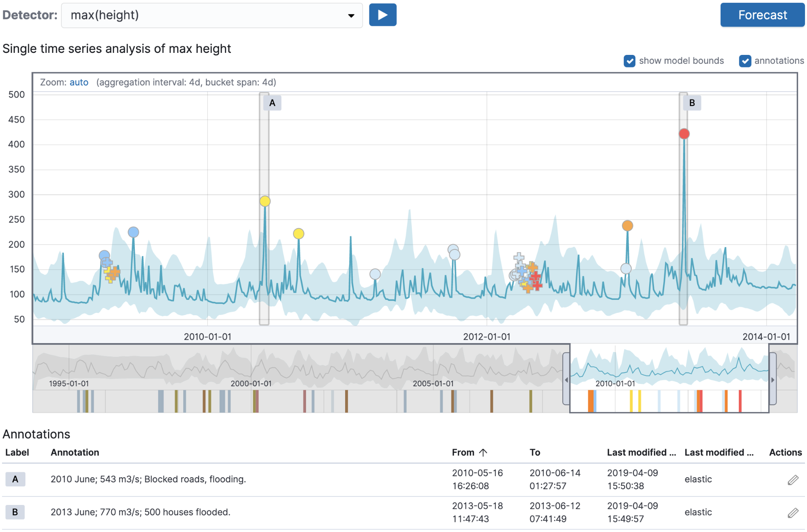This screenshot has width=807, height=532.
Task: Click the orange anomaly marker near 2013
Action: coord(627,226)
